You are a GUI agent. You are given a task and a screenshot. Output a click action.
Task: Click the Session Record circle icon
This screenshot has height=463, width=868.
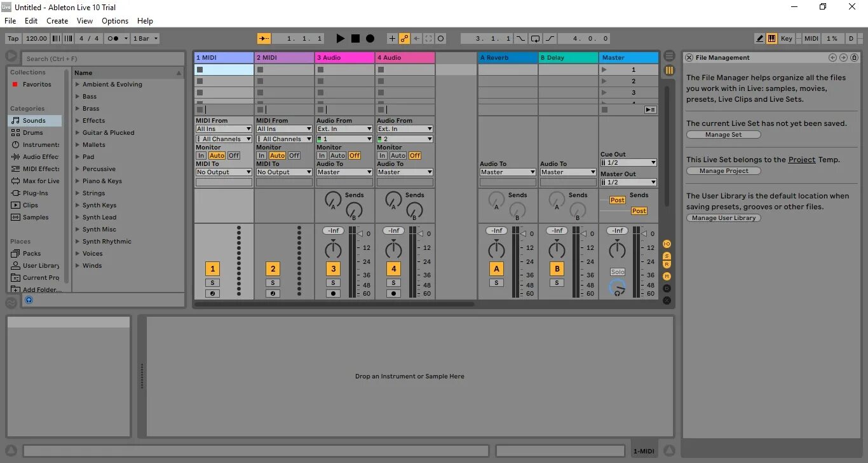(441, 39)
